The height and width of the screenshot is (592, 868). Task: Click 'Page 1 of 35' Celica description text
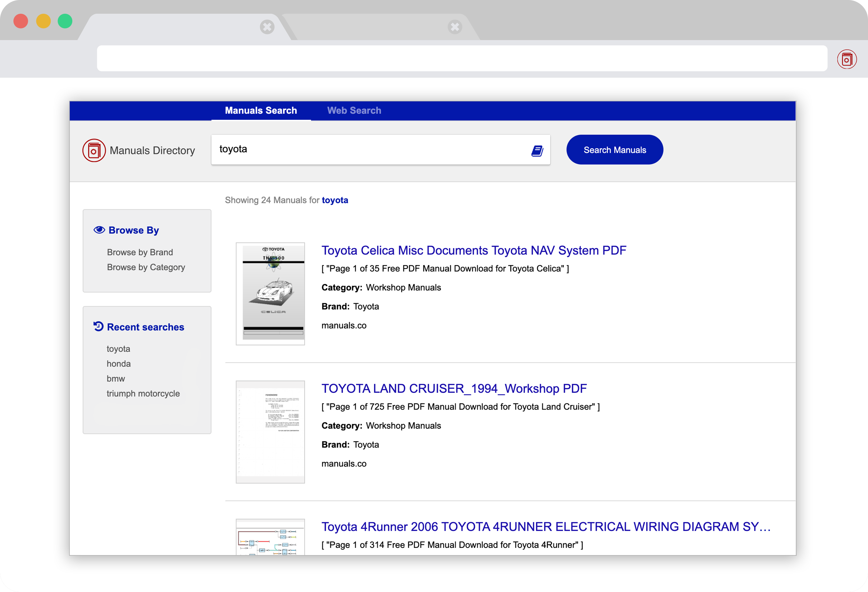point(445,269)
